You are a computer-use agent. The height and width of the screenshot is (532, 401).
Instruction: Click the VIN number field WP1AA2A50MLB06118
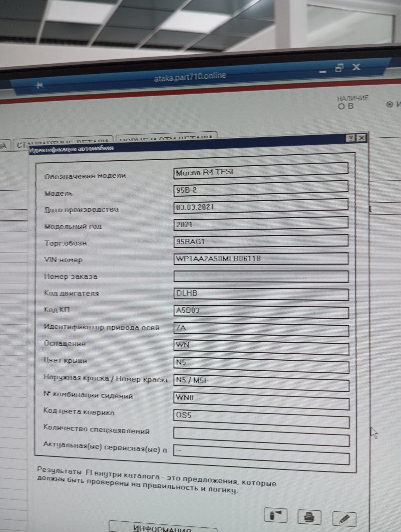261,259
